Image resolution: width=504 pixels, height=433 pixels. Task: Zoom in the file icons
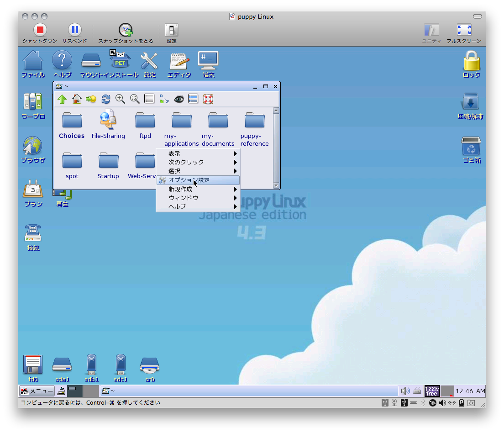tap(120, 99)
